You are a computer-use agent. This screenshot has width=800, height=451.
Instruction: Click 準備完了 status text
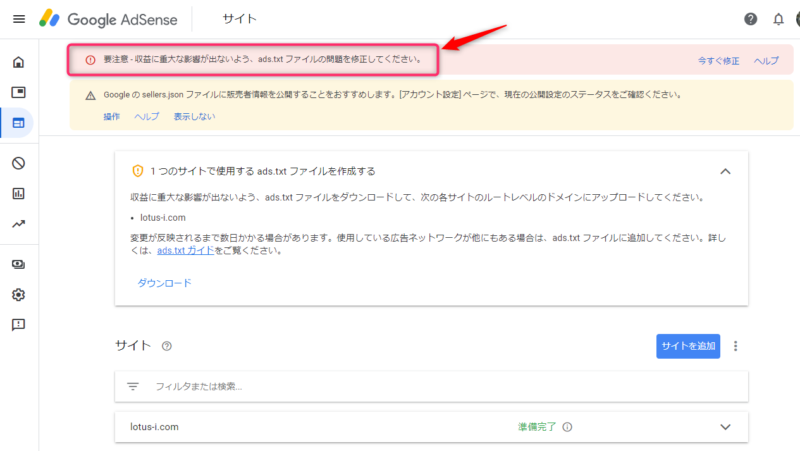click(537, 427)
